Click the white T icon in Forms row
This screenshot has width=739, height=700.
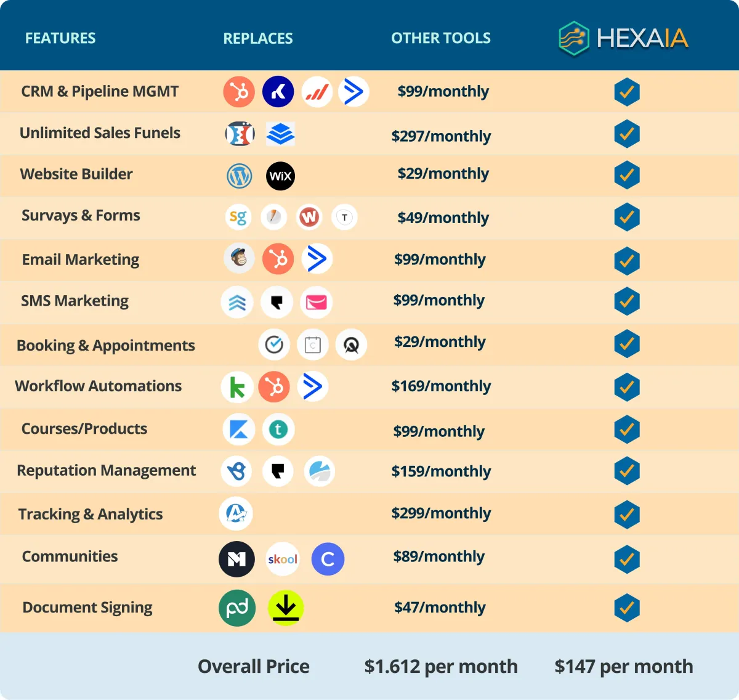(x=344, y=217)
